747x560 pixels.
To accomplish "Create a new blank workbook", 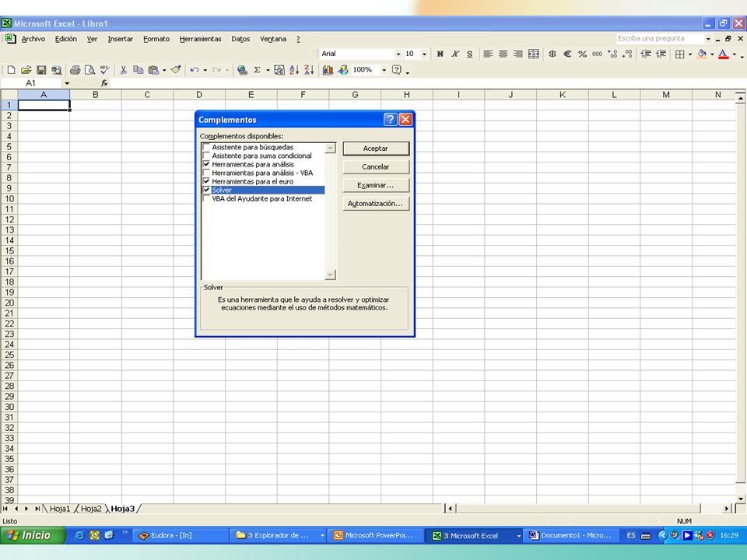I will point(11,70).
